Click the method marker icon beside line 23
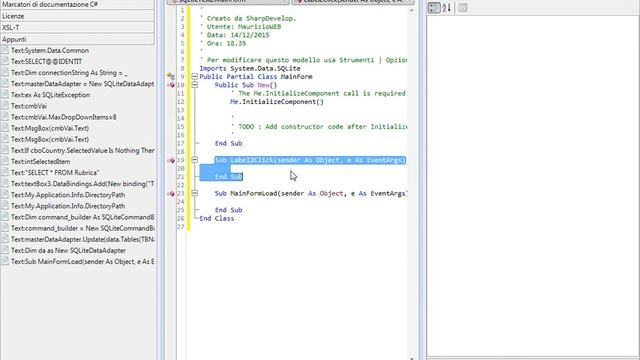This screenshot has width=640, height=360. 171,193
